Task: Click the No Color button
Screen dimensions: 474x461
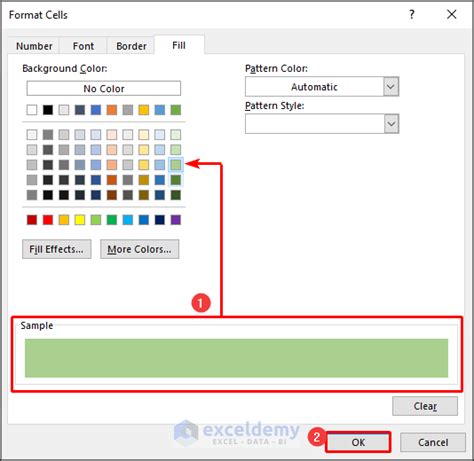Action: click(x=104, y=88)
